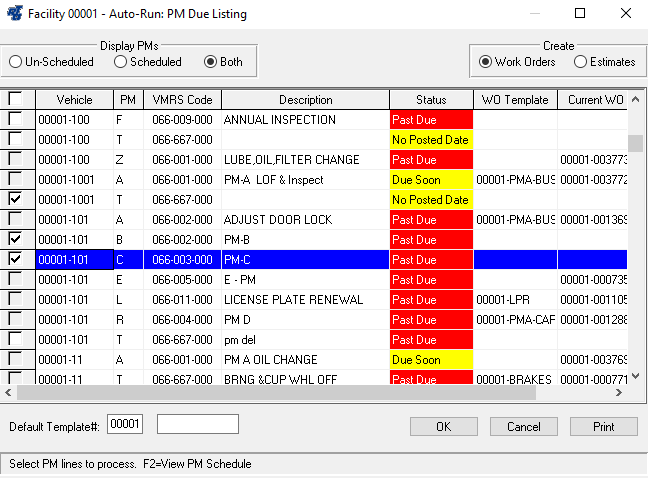
Task: Select Work Orders under Create
Action: tap(486, 62)
